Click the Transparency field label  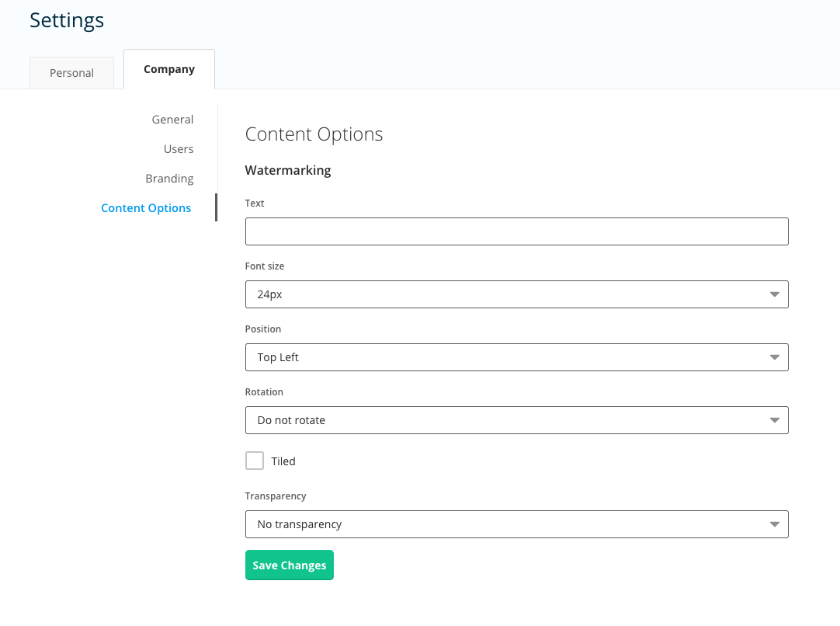[276, 496]
